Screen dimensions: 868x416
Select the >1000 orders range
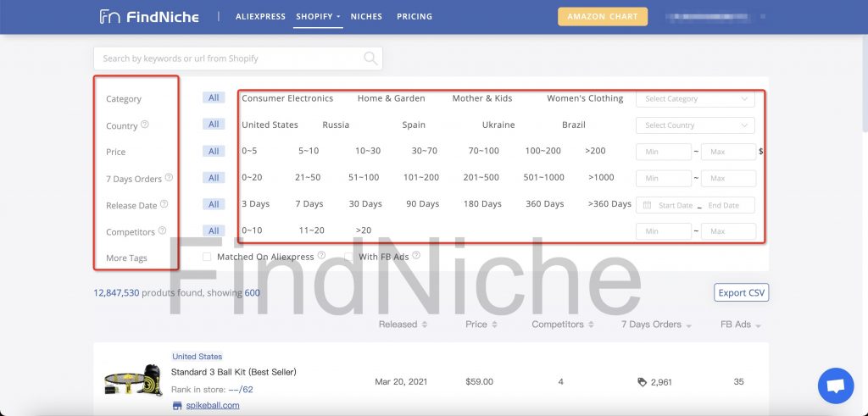coord(601,178)
